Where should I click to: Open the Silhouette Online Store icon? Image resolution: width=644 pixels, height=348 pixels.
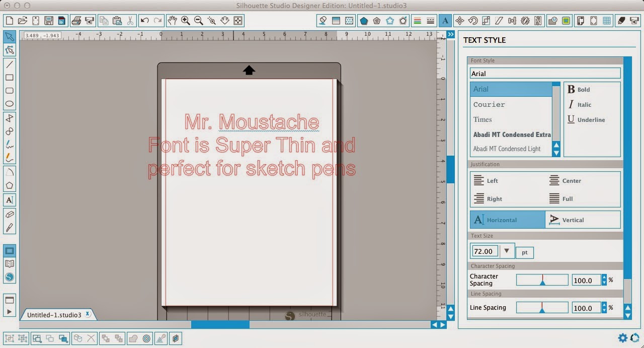pos(9,277)
